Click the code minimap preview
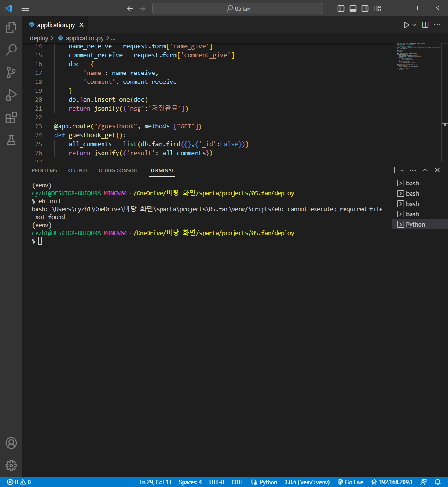The height and width of the screenshot is (487, 448). pos(419,57)
